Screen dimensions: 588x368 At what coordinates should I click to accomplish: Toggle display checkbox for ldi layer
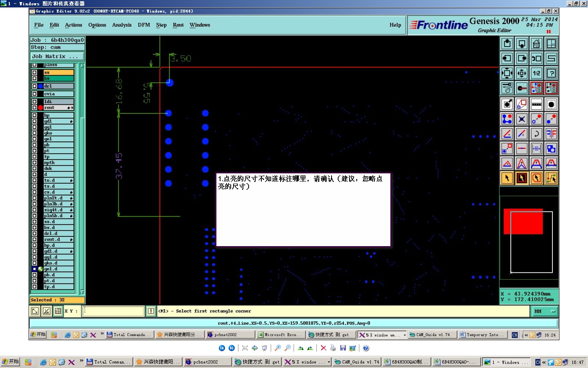[34, 101]
